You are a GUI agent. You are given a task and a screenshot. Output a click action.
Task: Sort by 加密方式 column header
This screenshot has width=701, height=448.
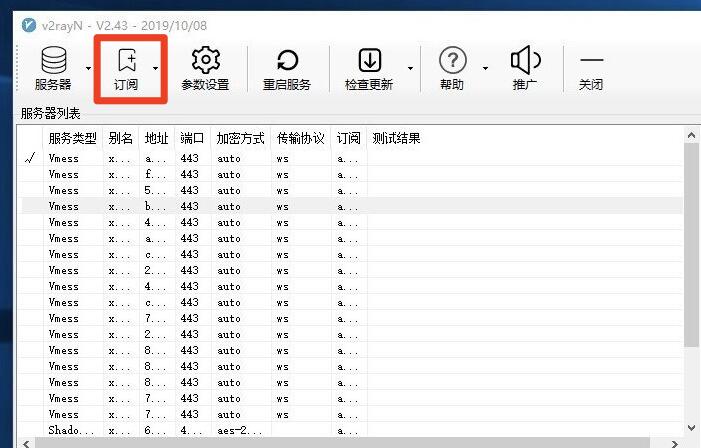tap(241, 138)
